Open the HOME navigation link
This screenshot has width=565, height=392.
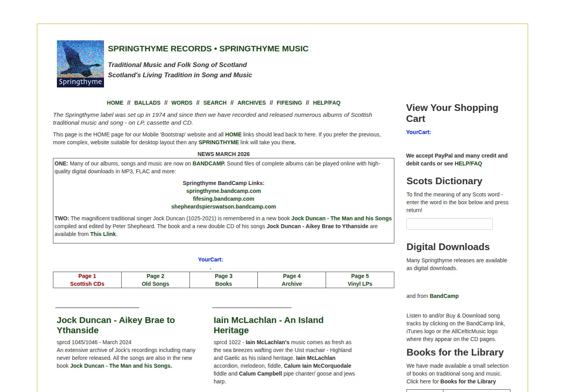115,103
